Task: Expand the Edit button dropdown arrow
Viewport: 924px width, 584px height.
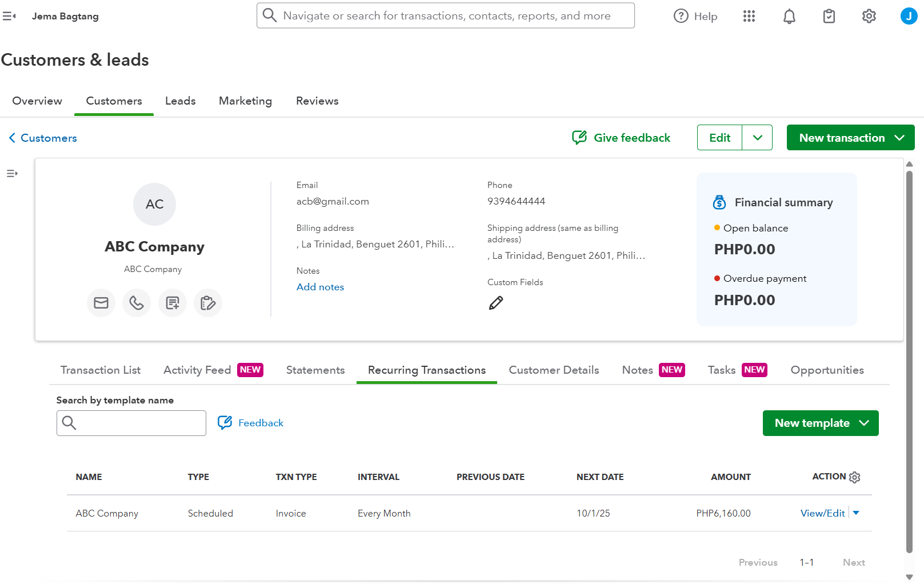Action: pyautogui.click(x=758, y=138)
